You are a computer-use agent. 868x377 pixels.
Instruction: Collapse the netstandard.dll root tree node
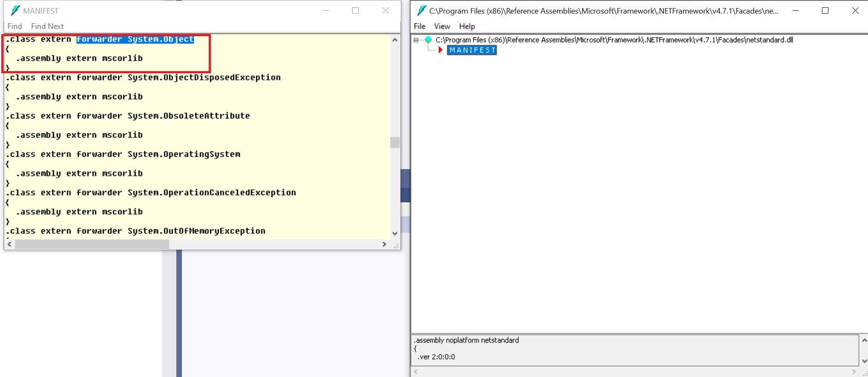416,40
